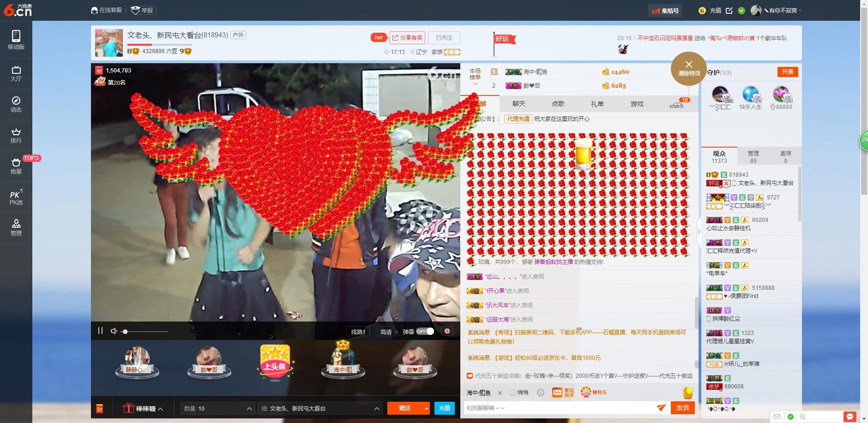Click the blue 充值 recharge button
The image size is (868, 423).
(445, 408)
